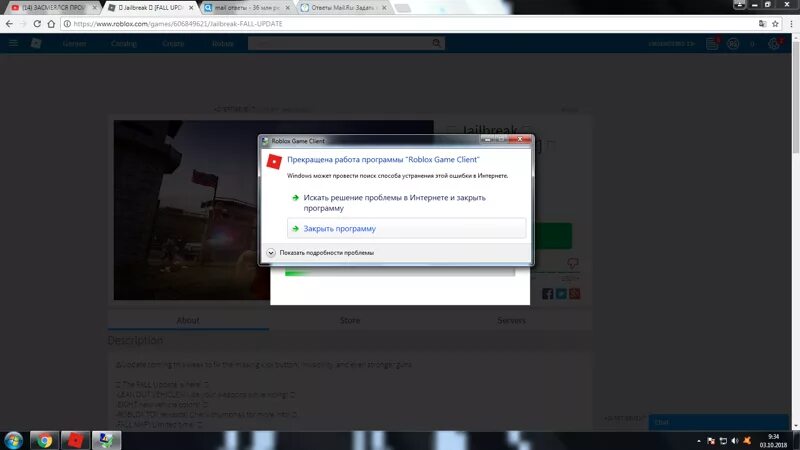Viewport: 800px width, 450px height.
Task: Open Catalog in the Roblox header
Action: tap(124, 43)
